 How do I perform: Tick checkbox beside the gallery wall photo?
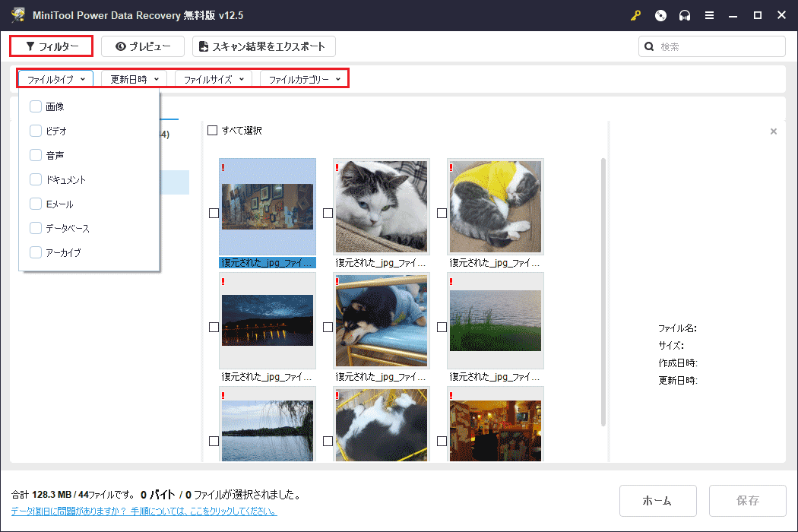coord(214,214)
